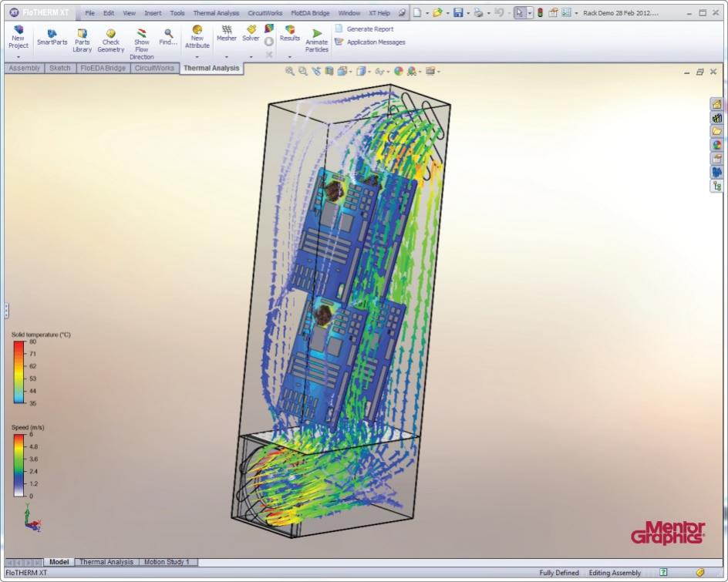The image size is (728, 582).
Task: Expand the Open dropdown arrow
Action: (447, 13)
